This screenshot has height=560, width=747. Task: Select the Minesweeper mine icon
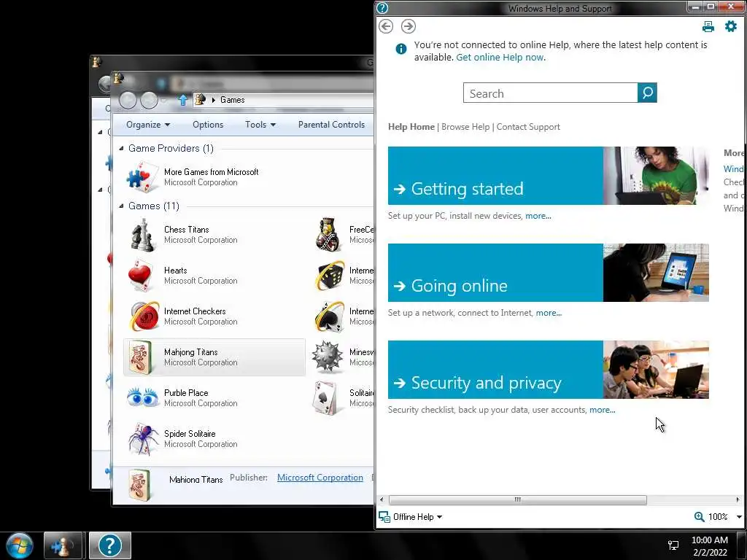tap(328, 357)
